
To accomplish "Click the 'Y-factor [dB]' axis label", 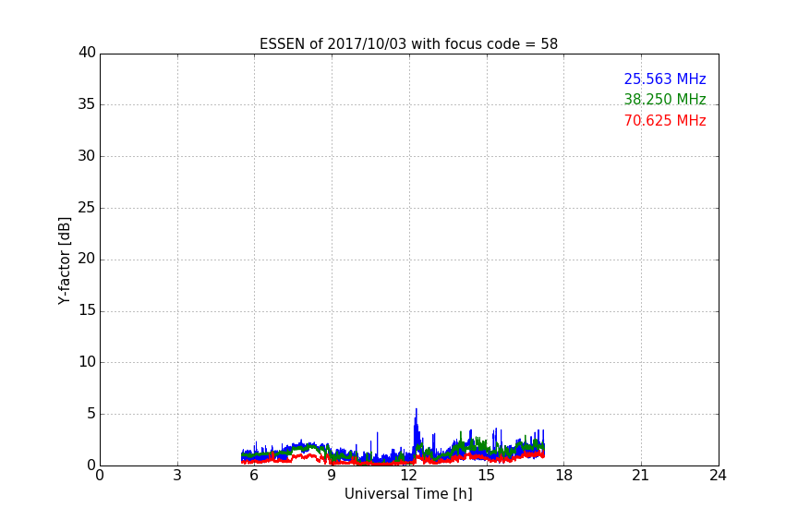I will 64,260.
